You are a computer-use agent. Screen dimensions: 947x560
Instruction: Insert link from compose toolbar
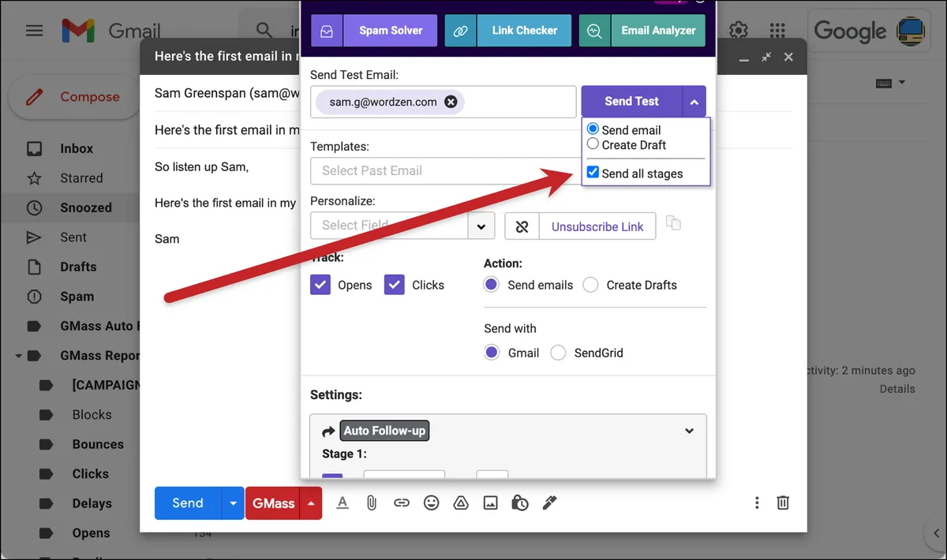pyautogui.click(x=402, y=502)
